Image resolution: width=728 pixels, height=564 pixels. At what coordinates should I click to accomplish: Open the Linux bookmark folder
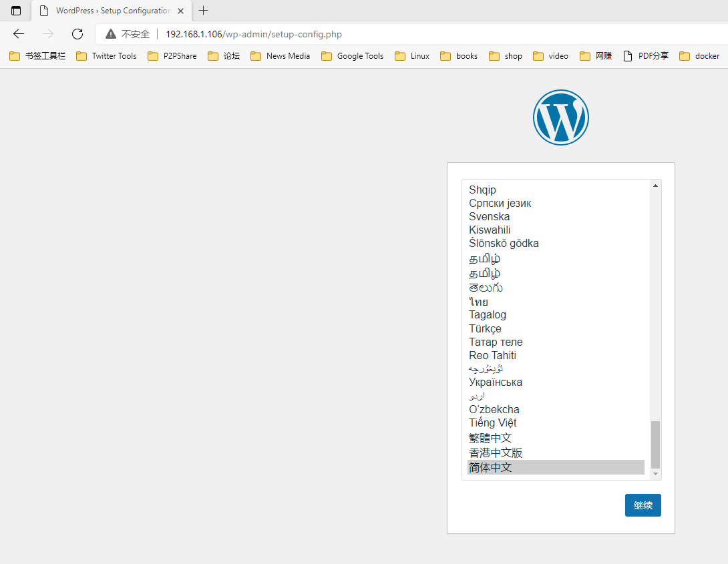pyautogui.click(x=412, y=56)
